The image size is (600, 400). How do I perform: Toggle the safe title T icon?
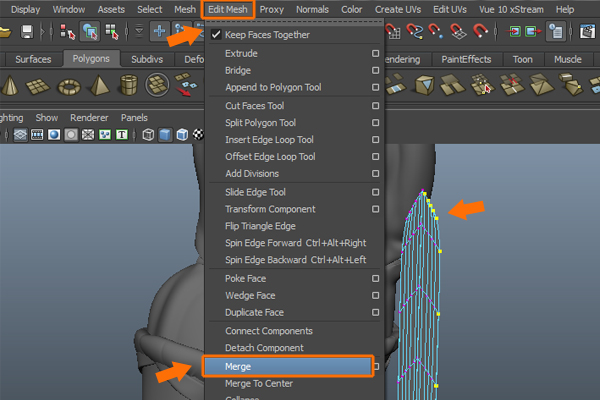point(122,135)
